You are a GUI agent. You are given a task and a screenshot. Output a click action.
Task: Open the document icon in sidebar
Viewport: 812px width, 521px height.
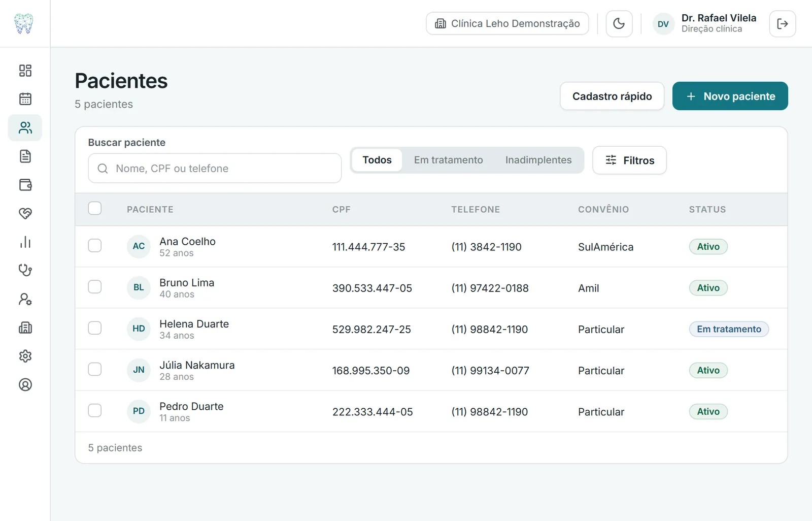click(x=25, y=156)
